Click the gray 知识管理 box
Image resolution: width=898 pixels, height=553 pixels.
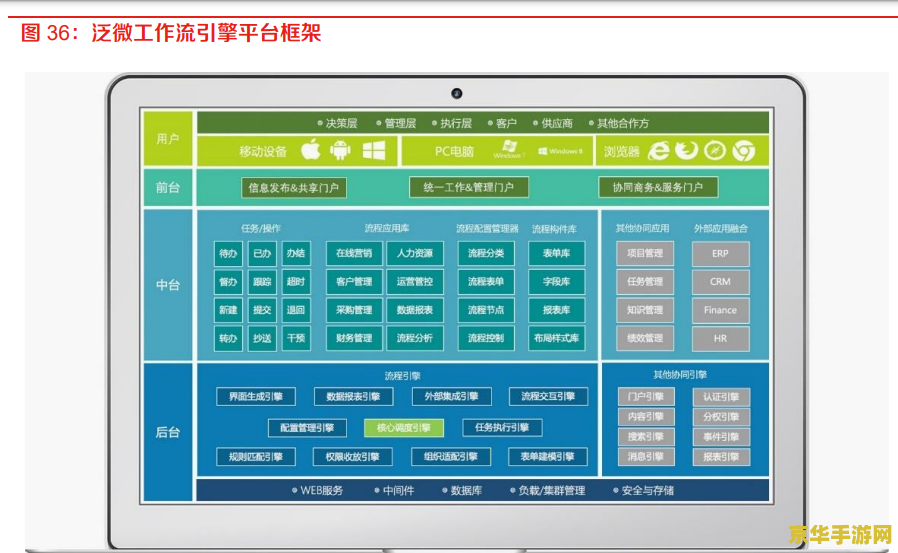(645, 310)
